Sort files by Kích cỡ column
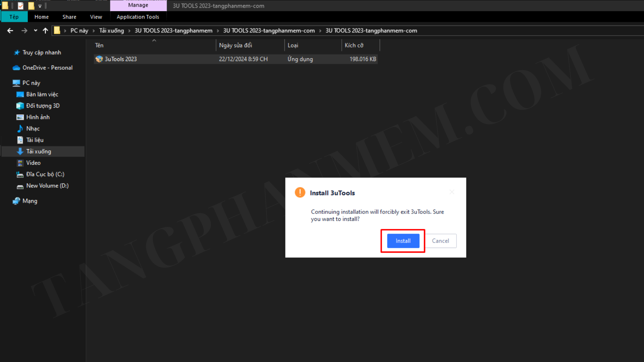Screen dimensions: 644x362 (354, 45)
